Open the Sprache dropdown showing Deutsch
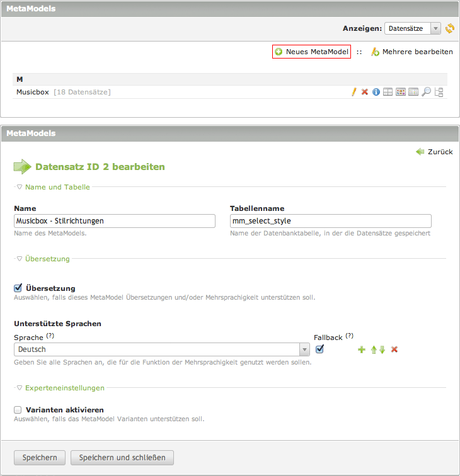The width and height of the screenshot is (460, 476). 161,349
